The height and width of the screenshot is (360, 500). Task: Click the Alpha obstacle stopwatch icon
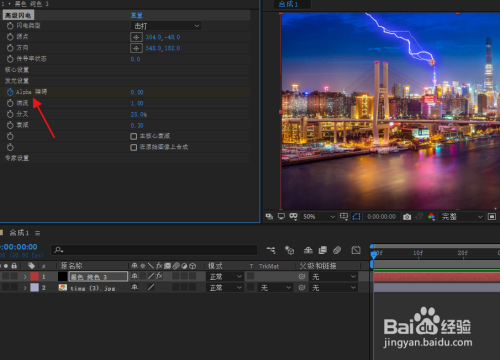10,92
